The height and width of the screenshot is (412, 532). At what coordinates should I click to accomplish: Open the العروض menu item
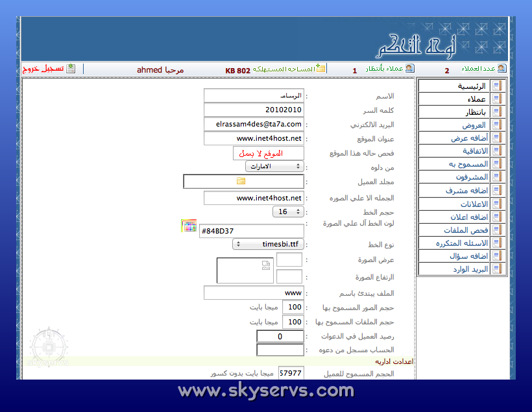click(x=474, y=125)
